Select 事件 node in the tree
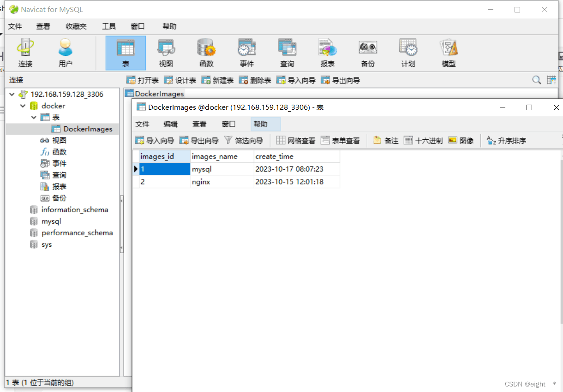The image size is (563, 392). coord(53,163)
